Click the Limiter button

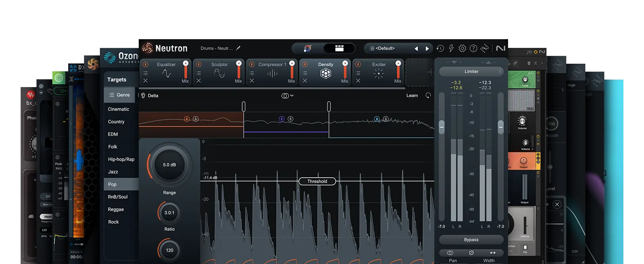(471, 72)
